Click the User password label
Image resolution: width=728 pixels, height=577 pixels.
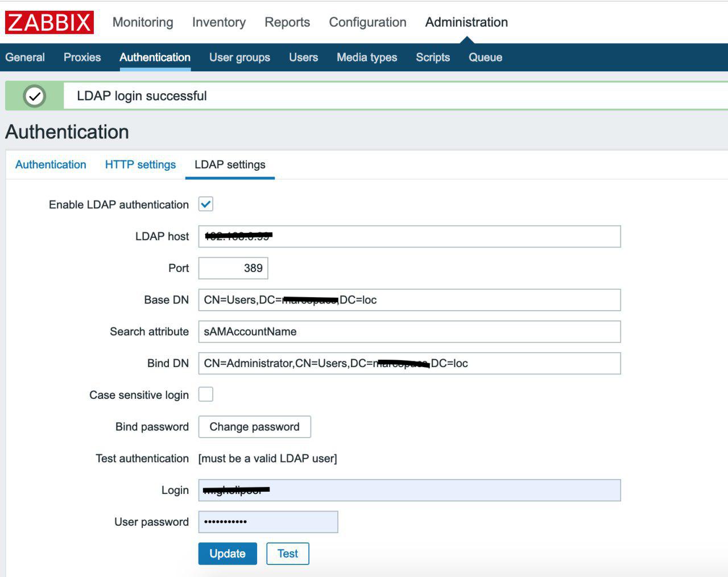[151, 522]
